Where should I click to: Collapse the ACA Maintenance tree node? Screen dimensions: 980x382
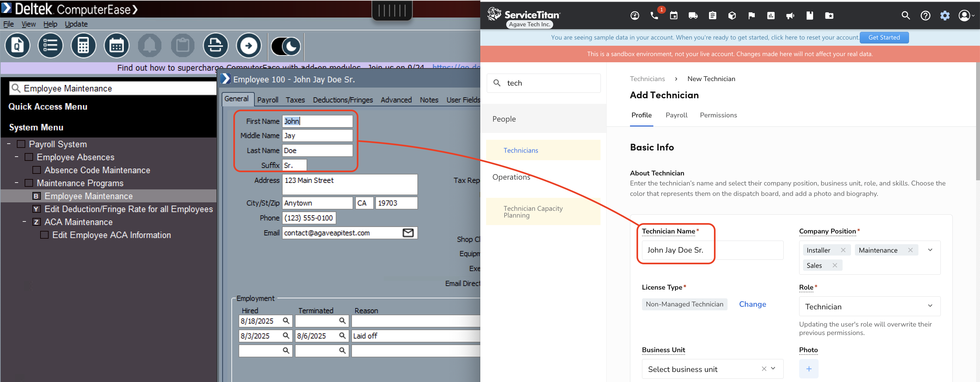tap(24, 221)
